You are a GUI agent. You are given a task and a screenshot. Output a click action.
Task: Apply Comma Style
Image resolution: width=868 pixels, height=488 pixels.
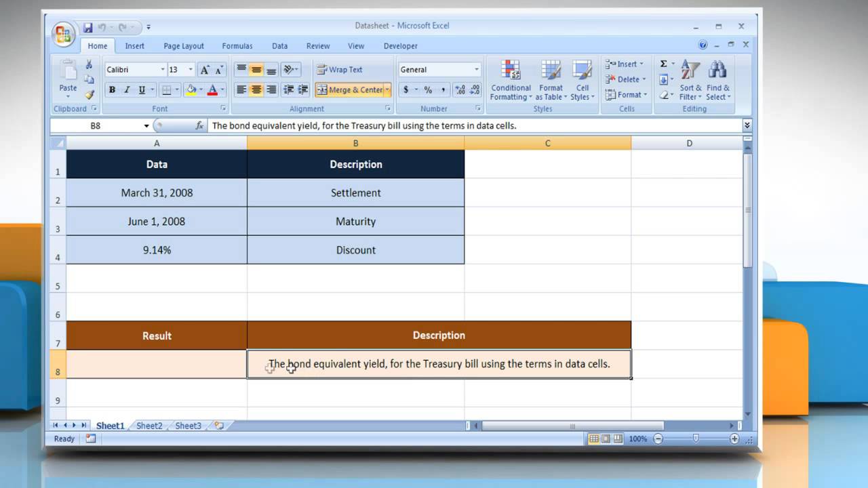pyautogui.click(x=443, y=89)
